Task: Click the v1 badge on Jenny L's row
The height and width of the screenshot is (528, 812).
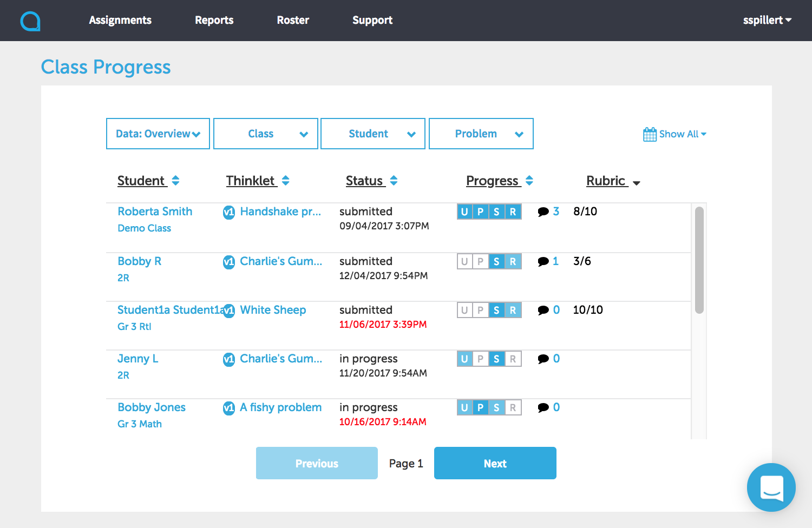Action: [x=229, y=359]
